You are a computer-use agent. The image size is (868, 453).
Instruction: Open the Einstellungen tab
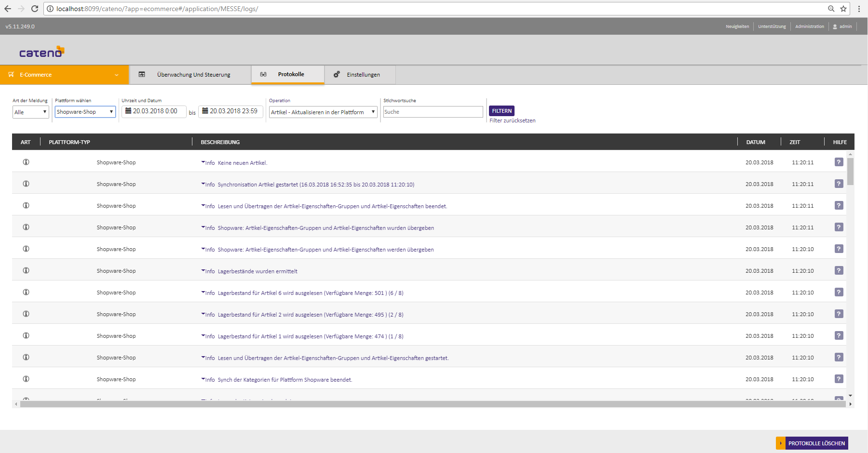363,75
